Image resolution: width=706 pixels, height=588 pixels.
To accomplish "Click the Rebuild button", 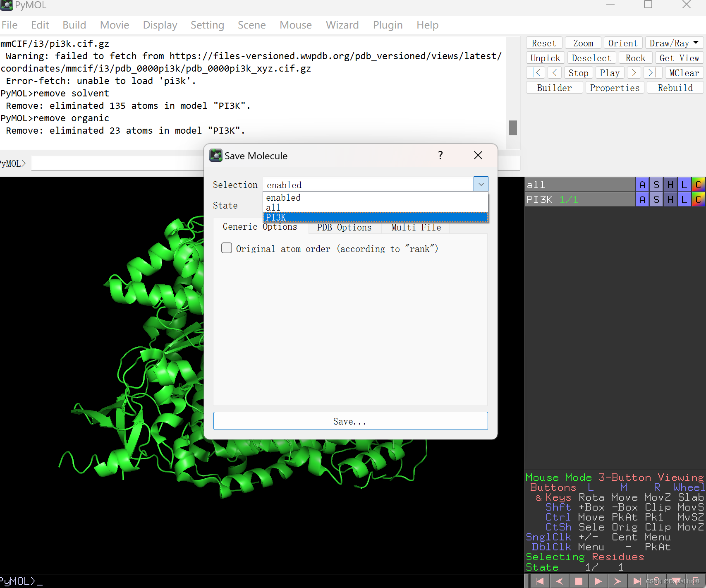I will (x=675, y=88).
